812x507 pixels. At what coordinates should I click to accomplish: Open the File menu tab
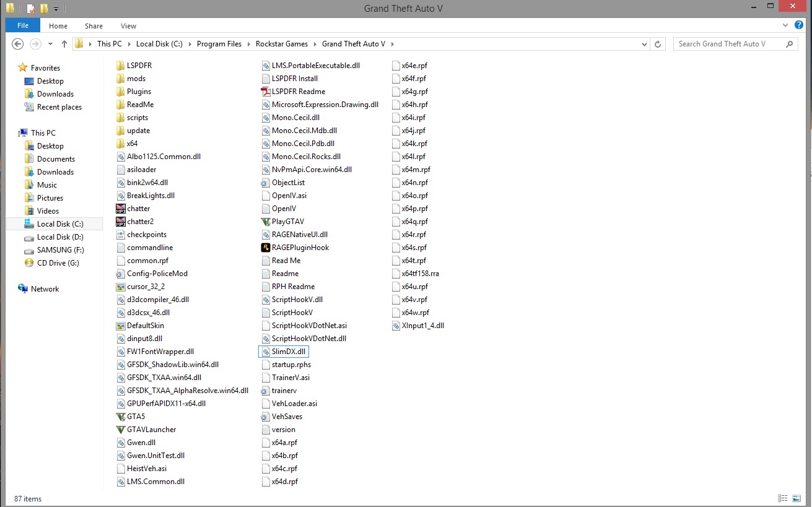pos(23,25)
